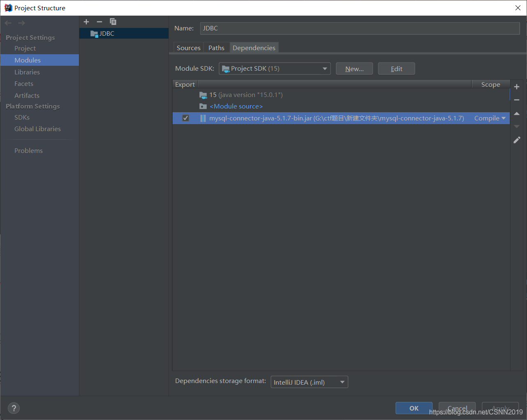The height and width of the screenshot is (420, 527).
Task: Click the Scope column header
Action: [x=491, y=84]
